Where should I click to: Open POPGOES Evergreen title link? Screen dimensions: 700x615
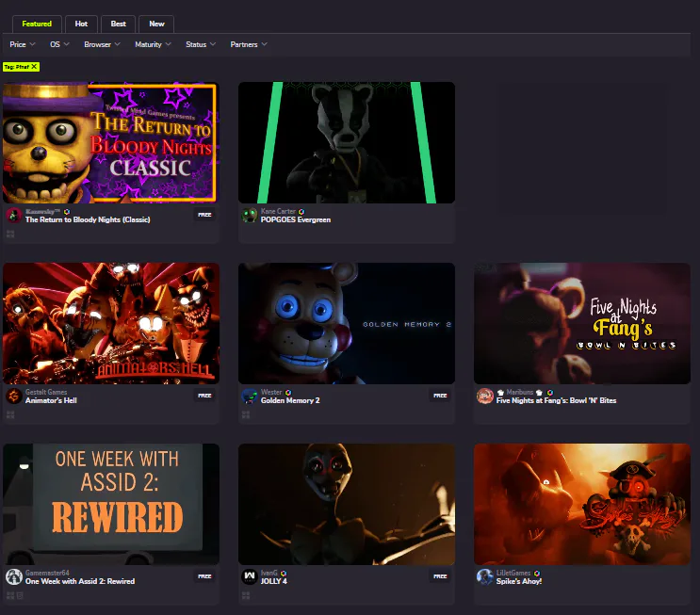tap(296, 219)
